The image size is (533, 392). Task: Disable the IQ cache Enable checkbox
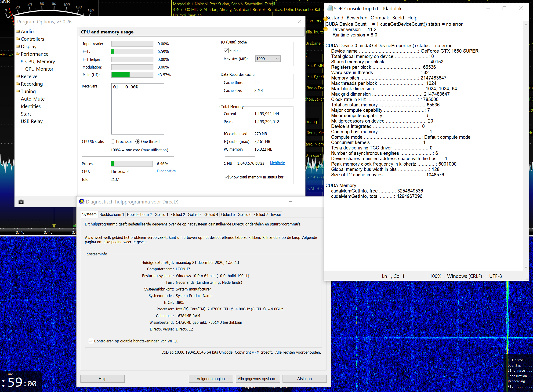coord(226,51)
